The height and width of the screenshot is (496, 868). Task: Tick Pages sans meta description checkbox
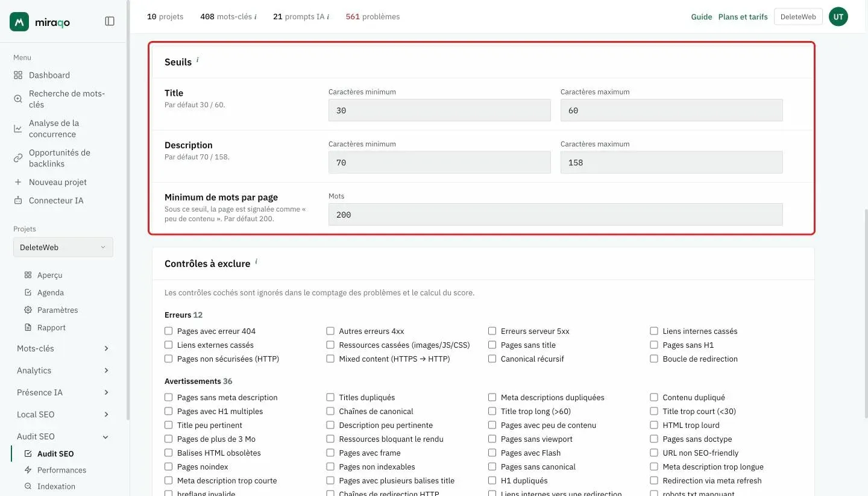click(x=169, y=397)
